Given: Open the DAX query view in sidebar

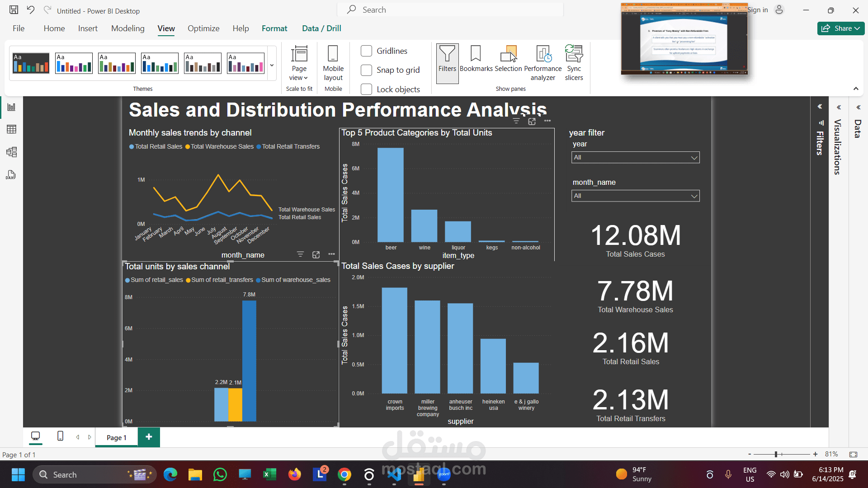Looking at the screenshot, I should 11,174.
